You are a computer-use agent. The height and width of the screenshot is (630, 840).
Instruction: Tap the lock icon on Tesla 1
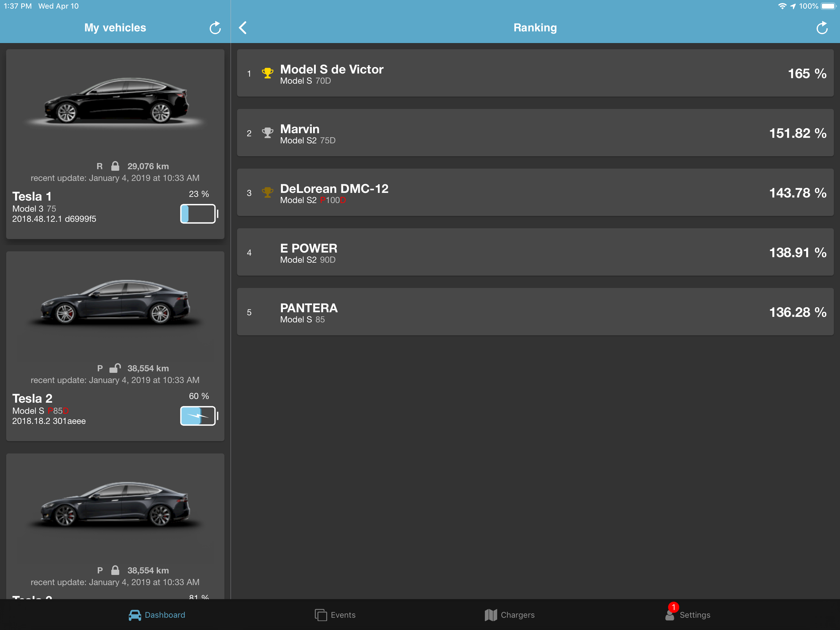115,166
